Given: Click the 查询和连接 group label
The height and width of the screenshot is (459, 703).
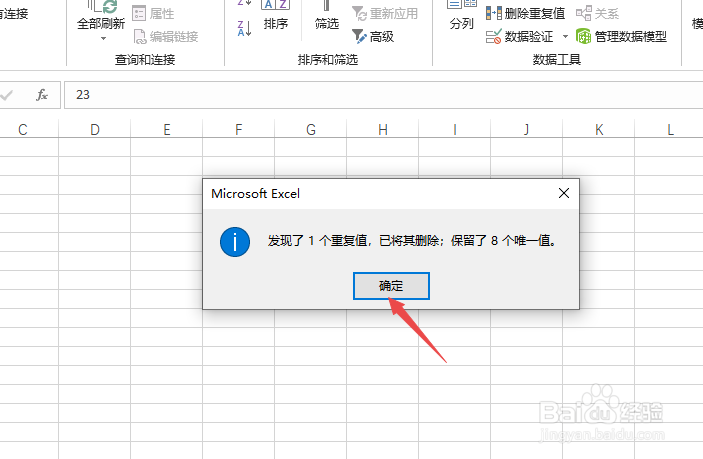Looking at the screenshot, I should point(145,59).
